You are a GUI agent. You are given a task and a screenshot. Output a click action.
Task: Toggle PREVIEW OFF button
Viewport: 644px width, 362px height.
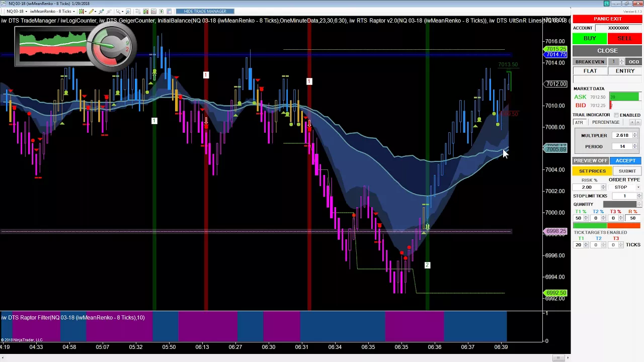(591, 160)
